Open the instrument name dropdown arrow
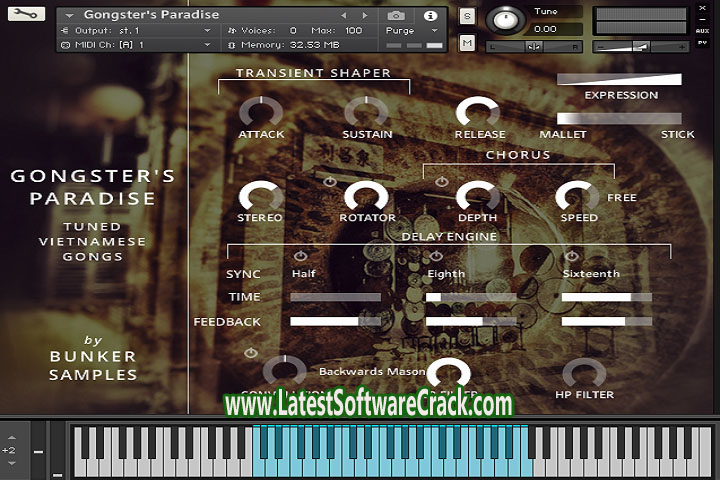720x480 pixels. coord(69,16)
